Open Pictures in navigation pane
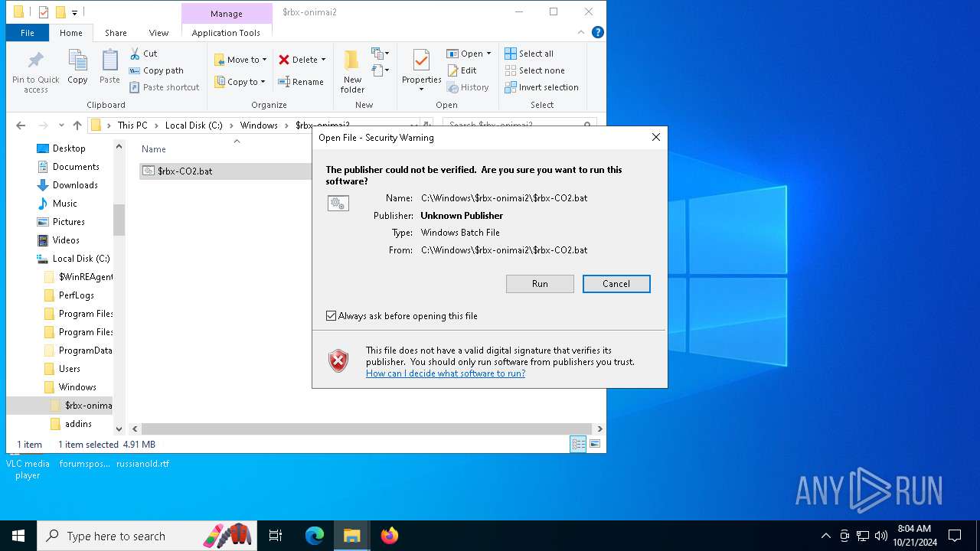The width and height of the screenshot is (980, 551). pyautogui.click(x=69, y=222)
